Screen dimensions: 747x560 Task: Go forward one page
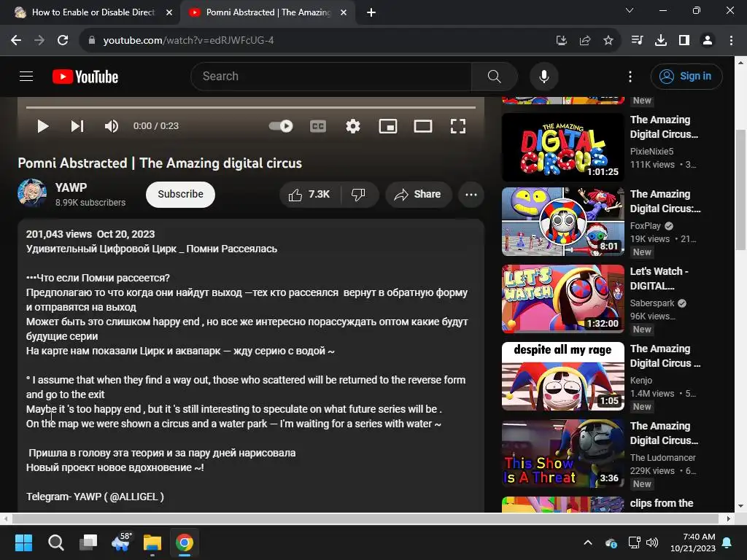point(39,41)
